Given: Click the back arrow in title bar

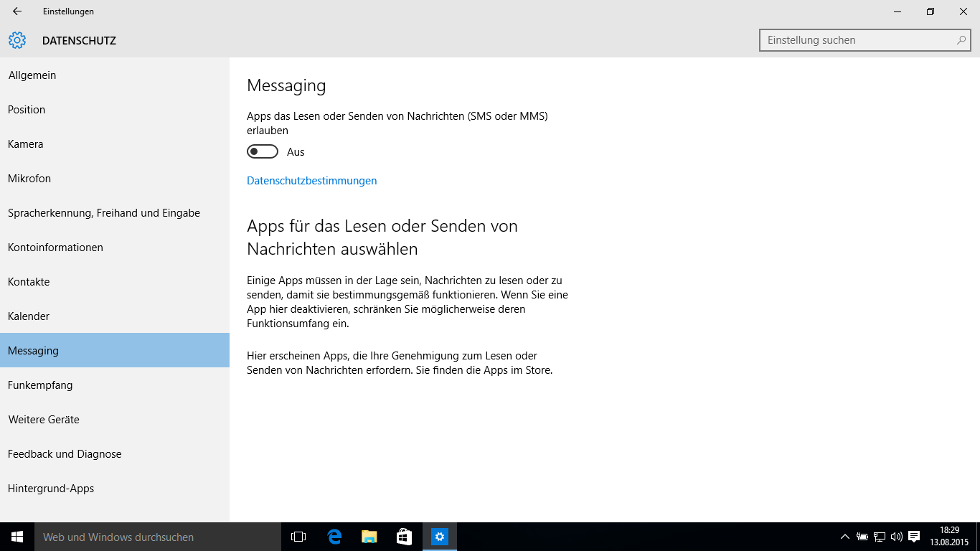Looking at the screenshot, I should click(x=17, y=11).
